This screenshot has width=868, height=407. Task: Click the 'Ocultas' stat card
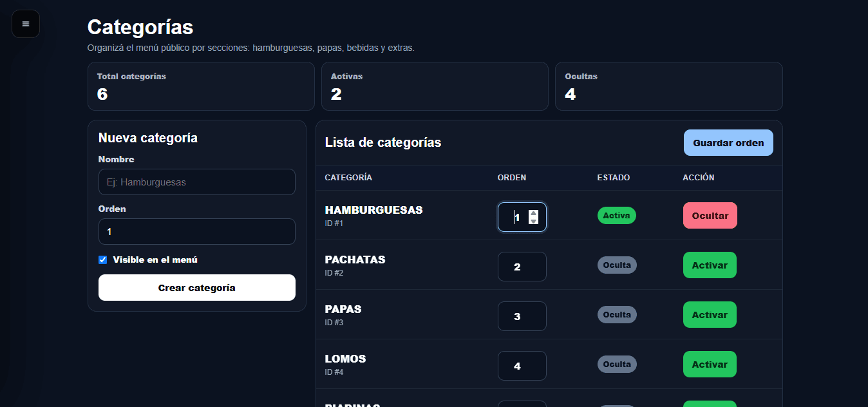click(x=668, y=86)
